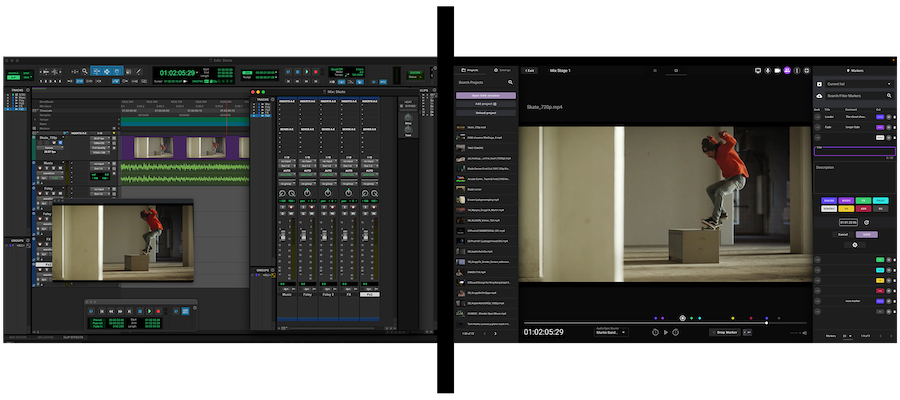
Task: Record-enable the Music track
Action: coord(40,168)
